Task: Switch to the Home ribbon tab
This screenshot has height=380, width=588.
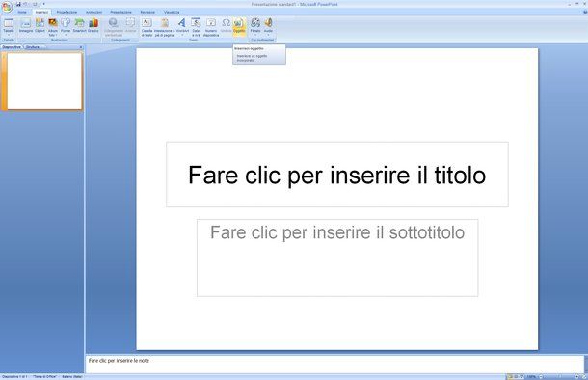Action: click(x=22, y=12)
